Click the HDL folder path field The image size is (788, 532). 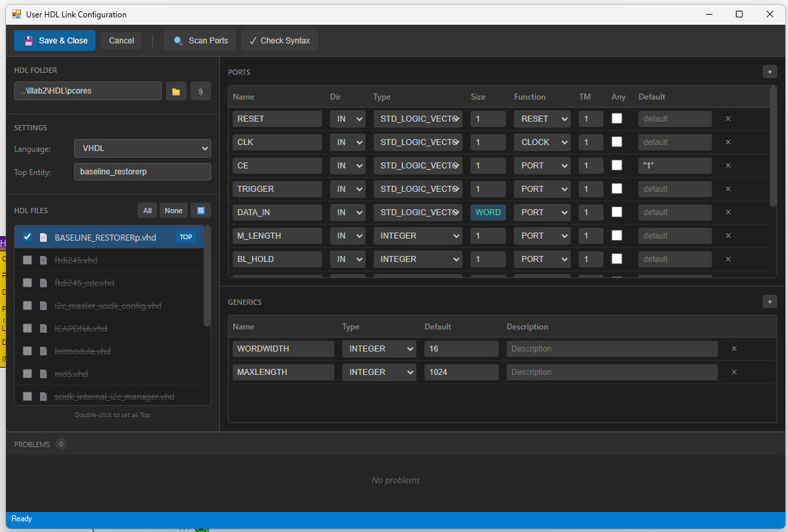[x=88, y=91]
